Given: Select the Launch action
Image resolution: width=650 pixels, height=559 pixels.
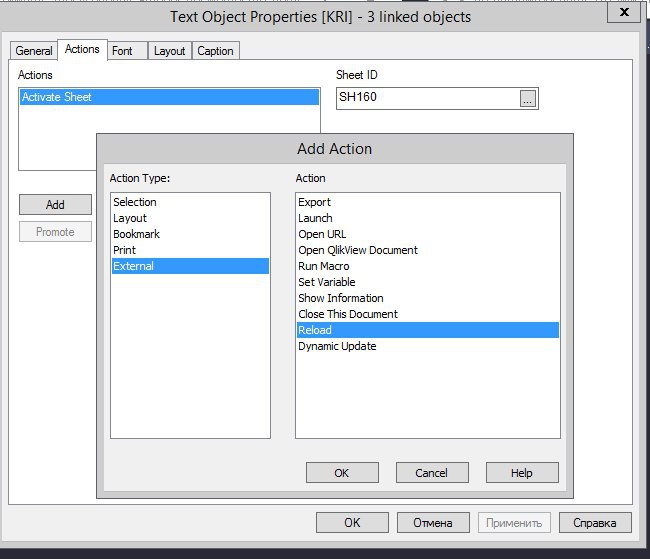Looking at the screenshot, I should click(428, 218).
